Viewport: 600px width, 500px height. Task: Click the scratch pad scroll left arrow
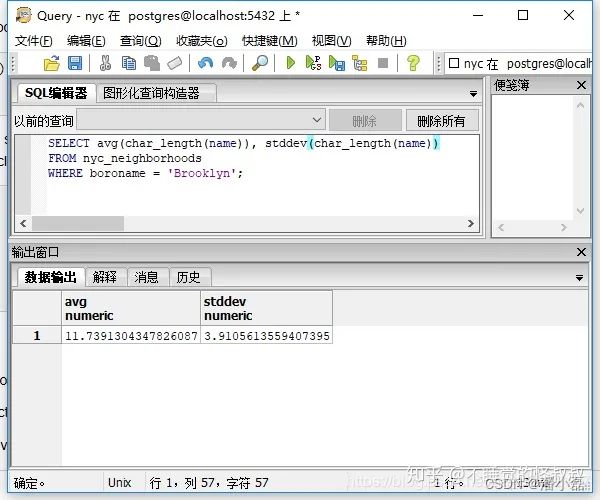501,228
